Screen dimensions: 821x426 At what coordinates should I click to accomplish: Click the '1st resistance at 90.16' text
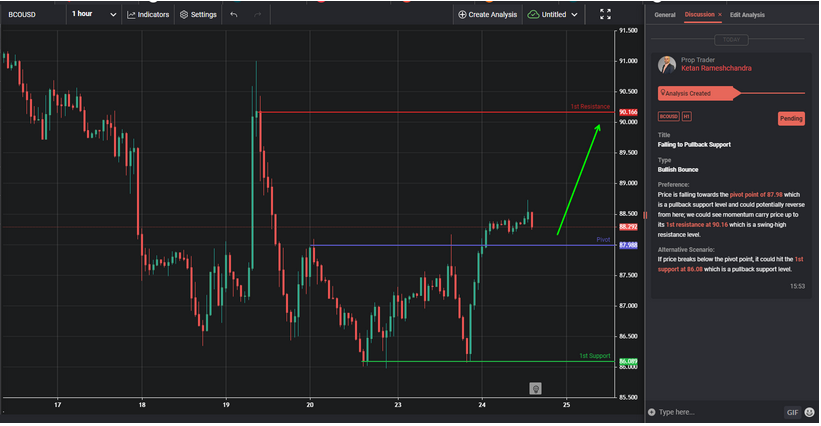pos(696,225)
